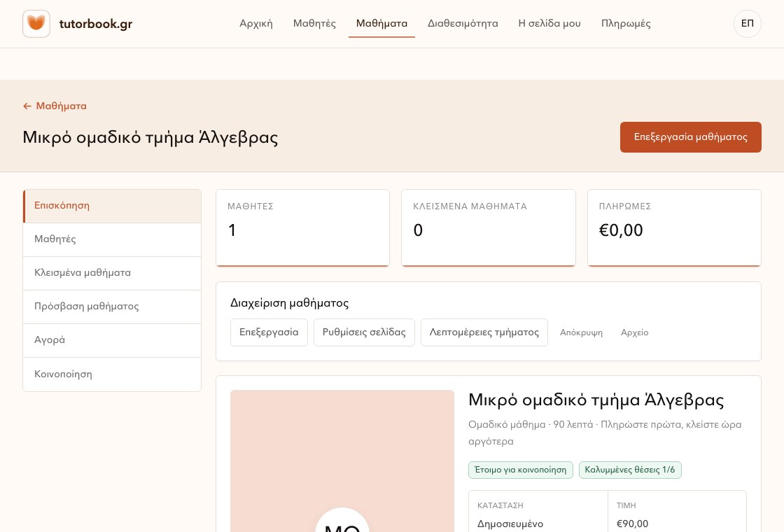Click the tutorbook.gr brand name
The image size is (784, 532).
pos(95,24)
